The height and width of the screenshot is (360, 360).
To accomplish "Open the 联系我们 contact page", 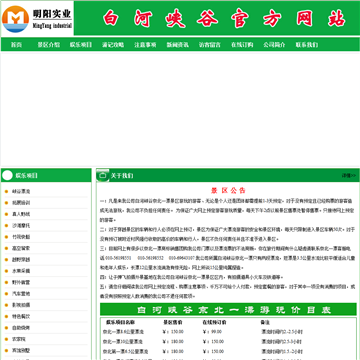I will coord(307,45).
